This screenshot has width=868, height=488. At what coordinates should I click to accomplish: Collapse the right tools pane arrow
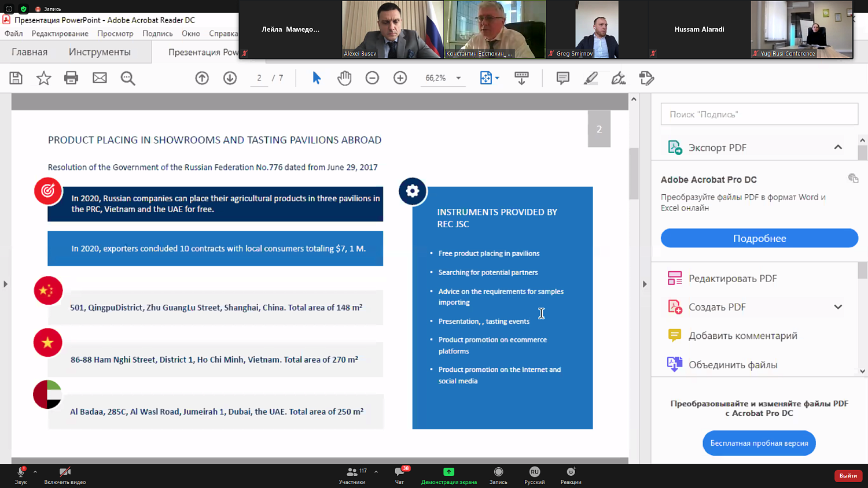pyautogui.click(x=645, y=284)
